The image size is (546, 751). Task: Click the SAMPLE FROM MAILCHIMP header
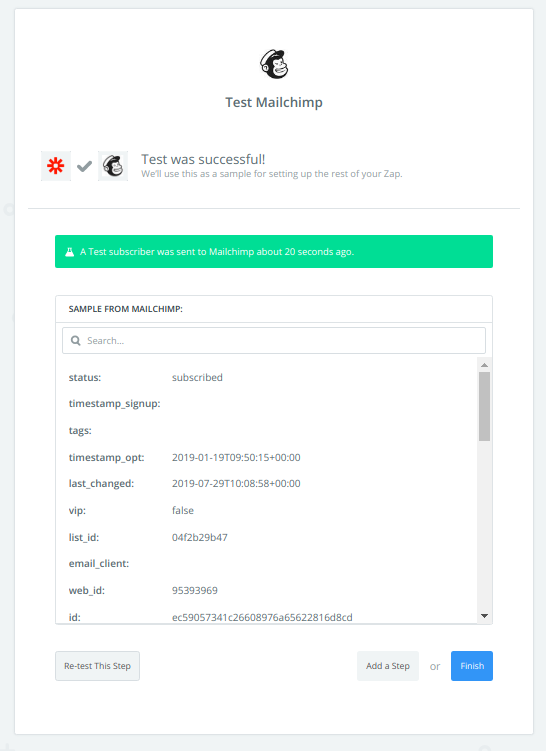point(125,309)
